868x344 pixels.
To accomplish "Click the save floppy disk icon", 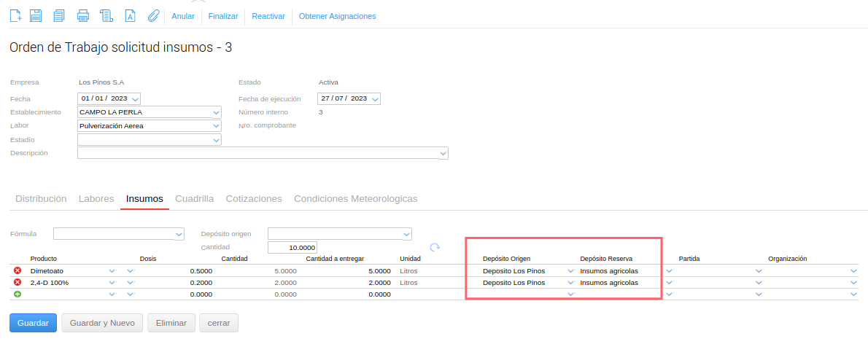I will point(36,15).
